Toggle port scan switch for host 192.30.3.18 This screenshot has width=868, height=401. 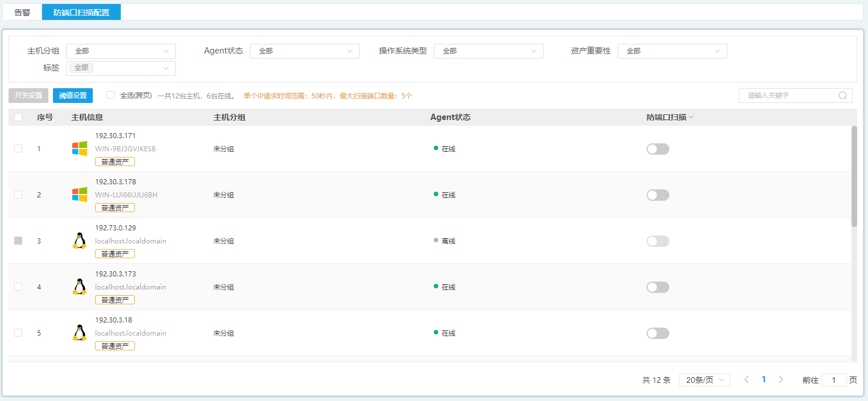(657, 333)
